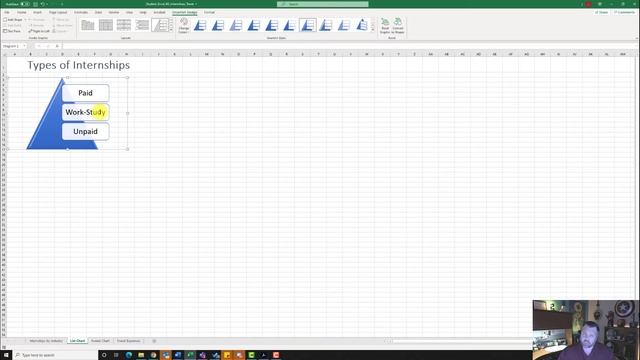Click the Select All corner of the grid
Viewport: 640px width, 360px height.
4,54
